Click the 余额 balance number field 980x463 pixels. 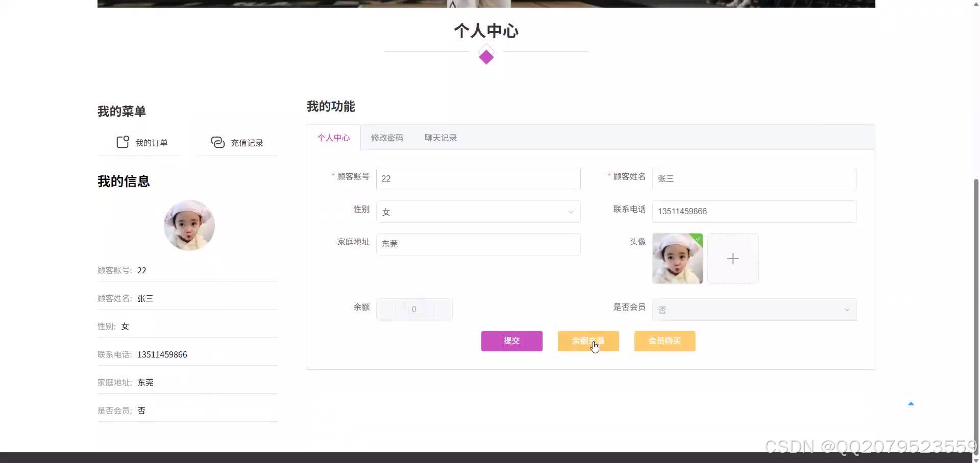coord(414,310)
